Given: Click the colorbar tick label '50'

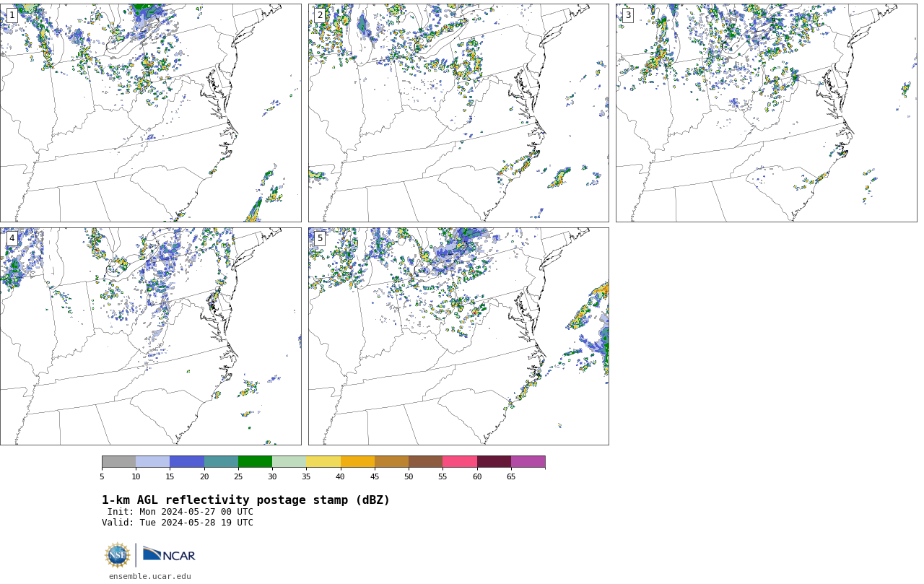Looking at the screenshot, I should click(x=409, y=476).
